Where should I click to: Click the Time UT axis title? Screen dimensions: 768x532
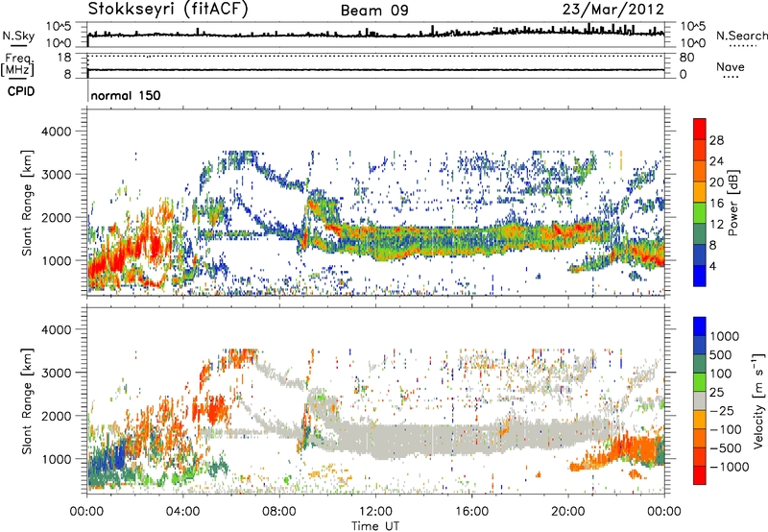[375, 525]
